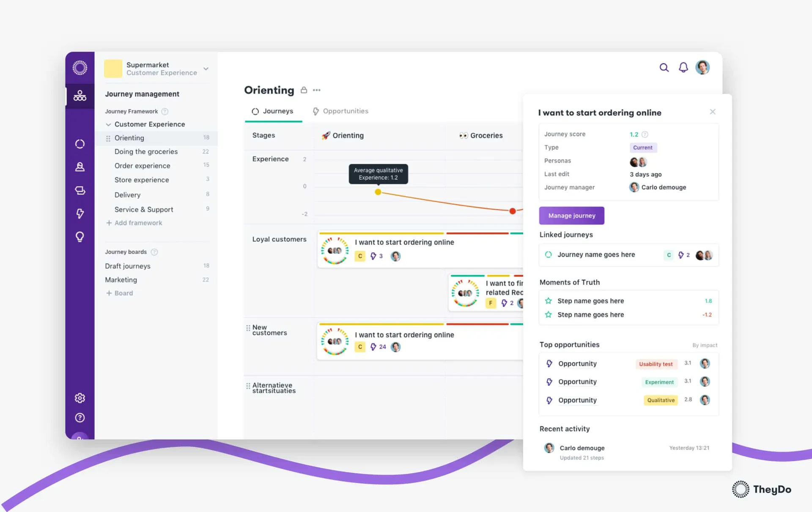
Task: Open linked journey 'Journey name goes here'
Action: (x=628, y=255)
